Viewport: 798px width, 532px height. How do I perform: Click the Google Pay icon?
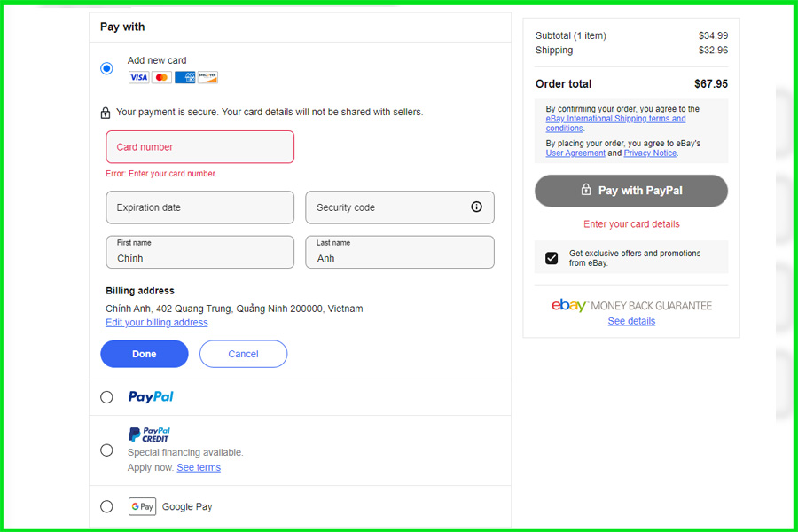click(x=142, y=506)
